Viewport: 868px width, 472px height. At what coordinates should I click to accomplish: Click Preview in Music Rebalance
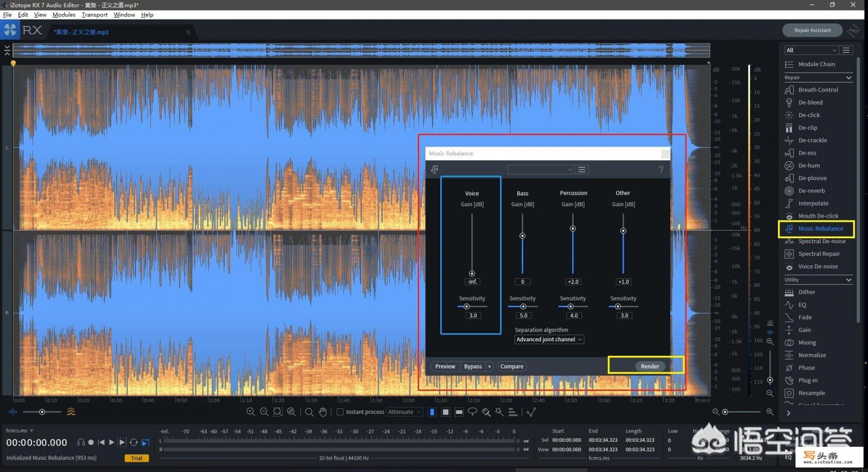tap(445, 366)
